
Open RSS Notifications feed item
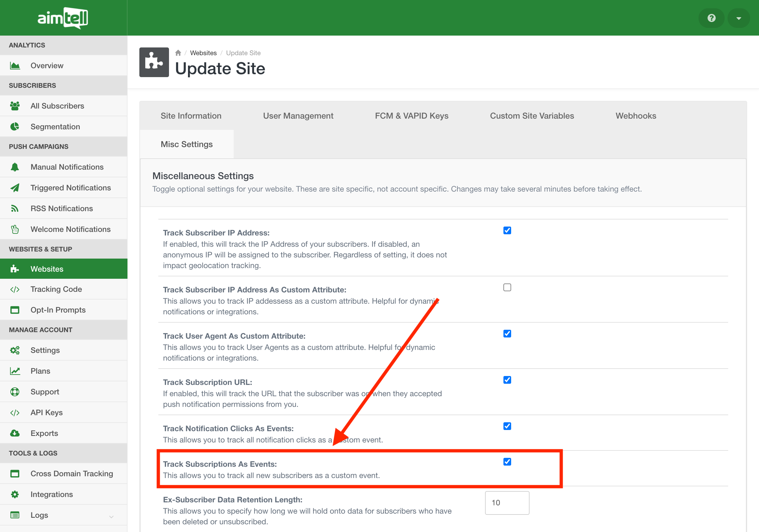(x=61, y=209)
